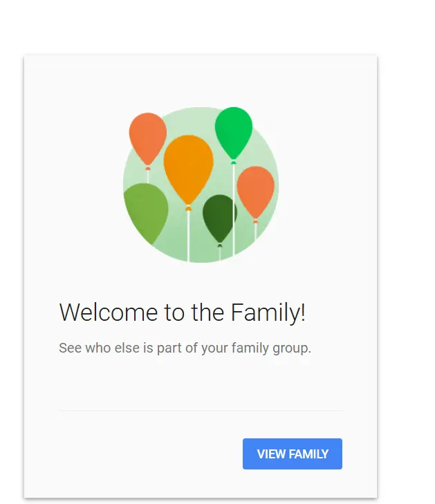Click the light green bottom-left balloon
Viewport: 435px width, 504px height.
[x=147, y=212]
